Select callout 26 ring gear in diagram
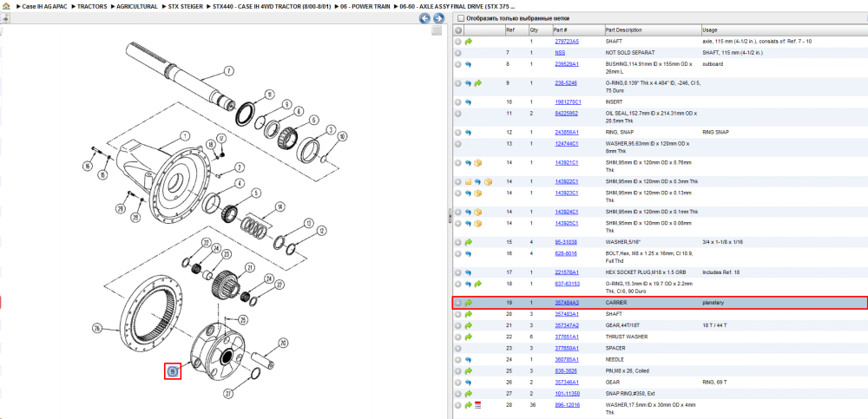 point(97,328)
